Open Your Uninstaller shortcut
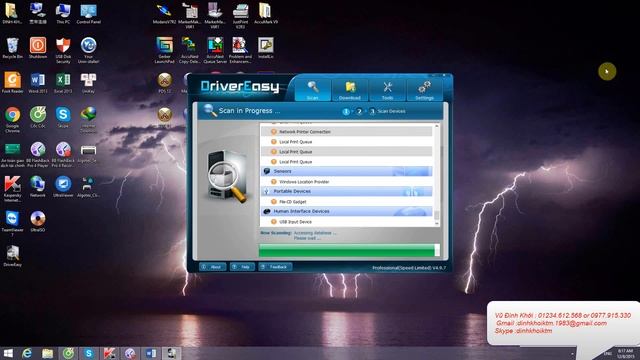 [89, 50]
